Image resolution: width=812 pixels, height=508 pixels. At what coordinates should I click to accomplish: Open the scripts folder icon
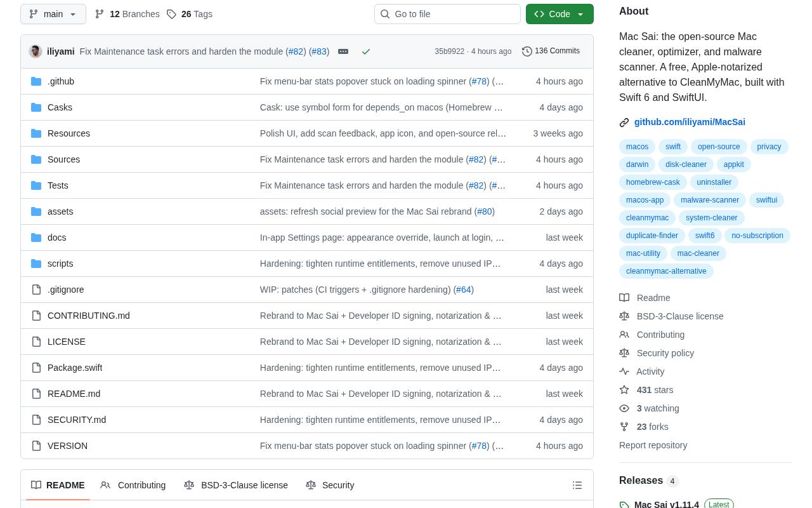point(36,264)
